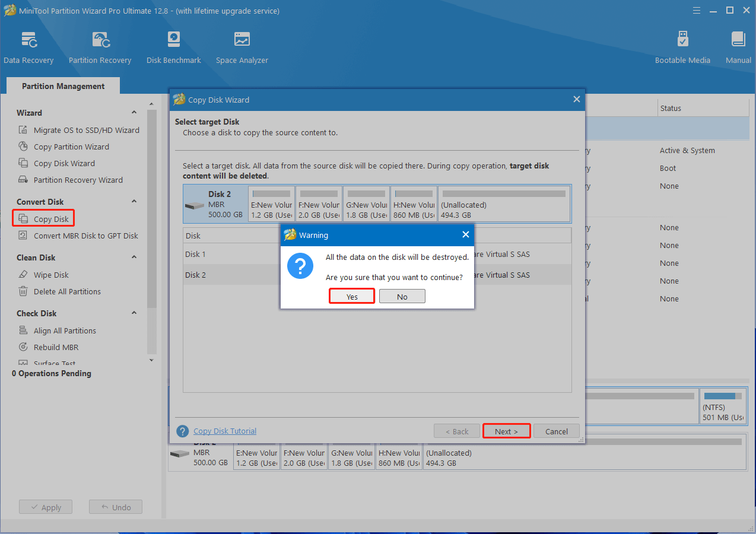Click '0 Operations Pending' label
The height and width of the screenshot is (534, 756).
(52, 373)
